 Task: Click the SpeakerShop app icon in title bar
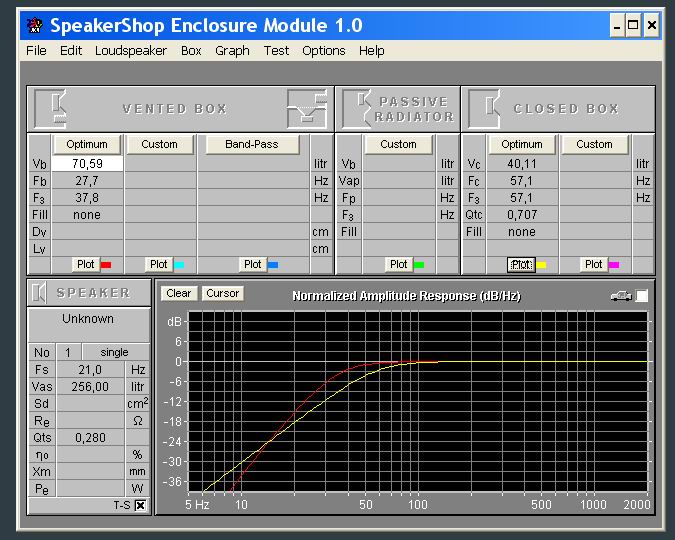(34, 25)
